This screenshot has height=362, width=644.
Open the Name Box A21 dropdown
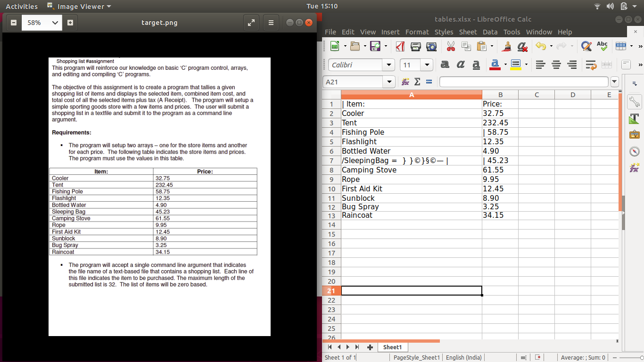[x=389, y=82]
